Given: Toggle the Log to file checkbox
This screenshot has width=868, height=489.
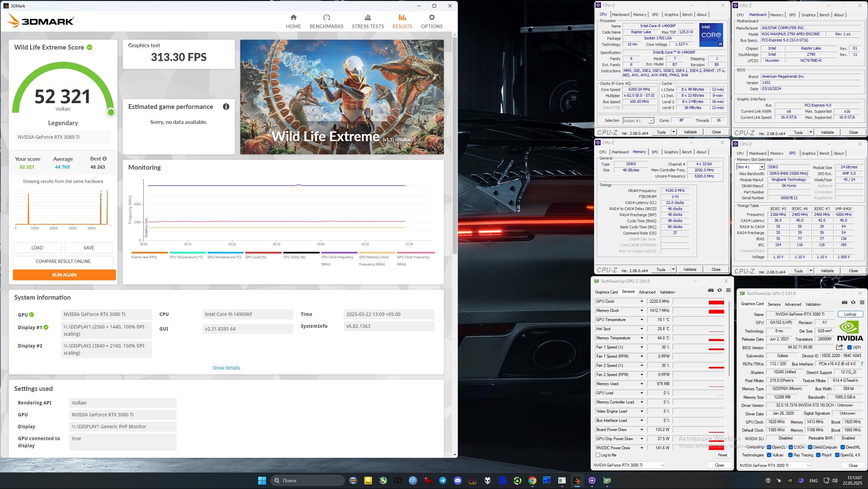Looking at the screenshot, I should click(x=598, y=455).
